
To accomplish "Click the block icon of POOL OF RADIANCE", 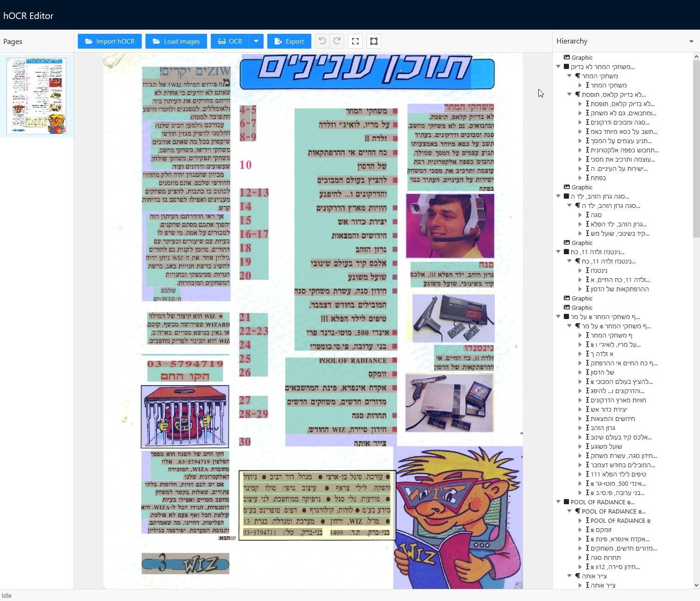I will (566, 502).
